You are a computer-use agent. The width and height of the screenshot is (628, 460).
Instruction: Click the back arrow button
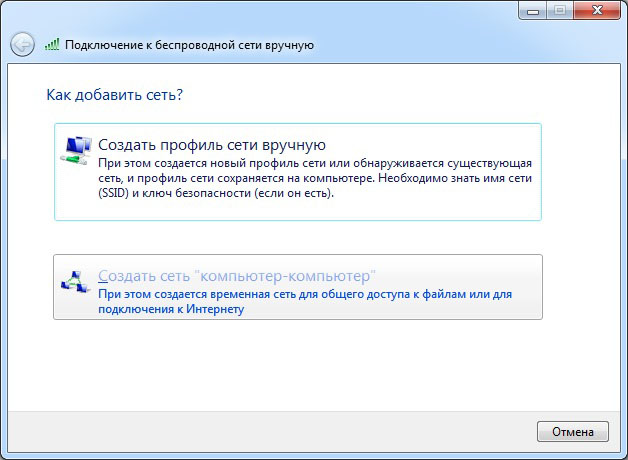(22, 44)
